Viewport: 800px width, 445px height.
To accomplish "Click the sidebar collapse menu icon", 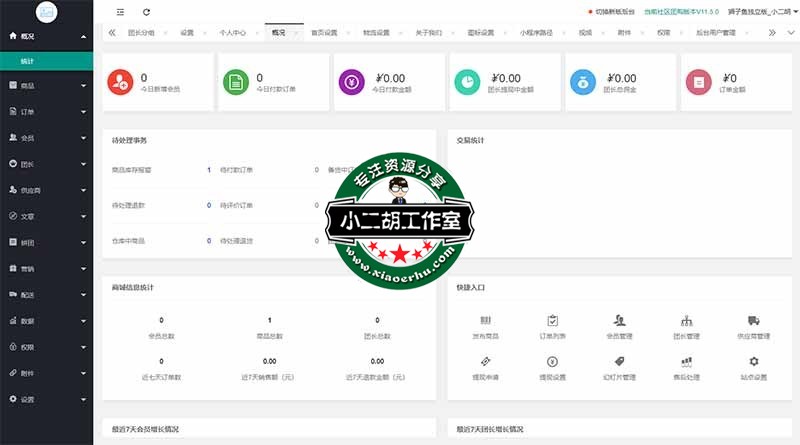I will (x=121, y=12).
